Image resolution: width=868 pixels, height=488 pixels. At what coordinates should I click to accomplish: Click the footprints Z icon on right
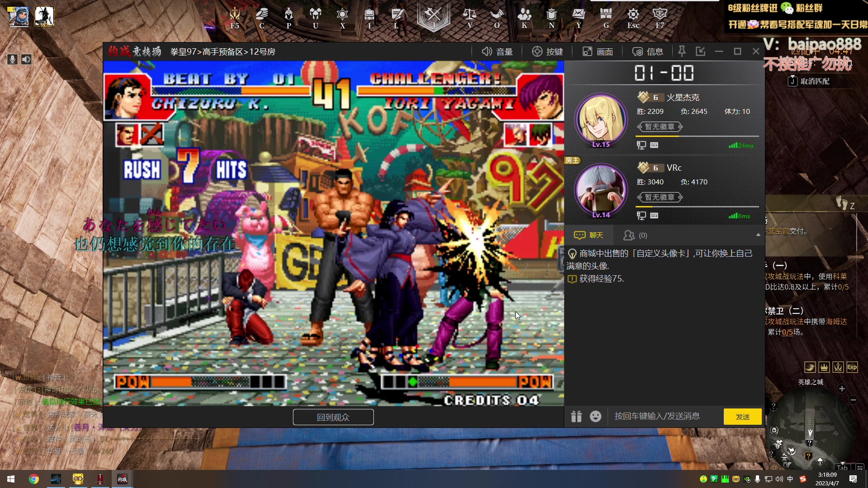coord(845,204)
